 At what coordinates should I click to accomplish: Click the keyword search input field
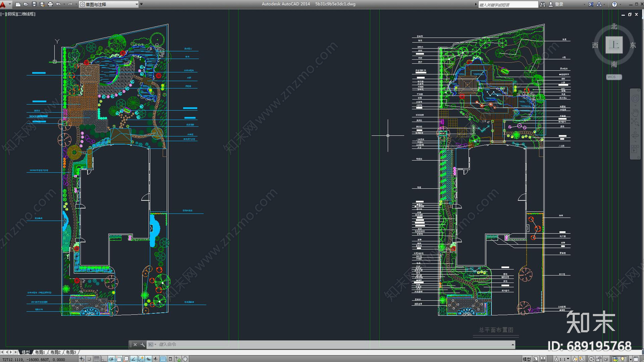pyautogui.click(x=508, y=4)
